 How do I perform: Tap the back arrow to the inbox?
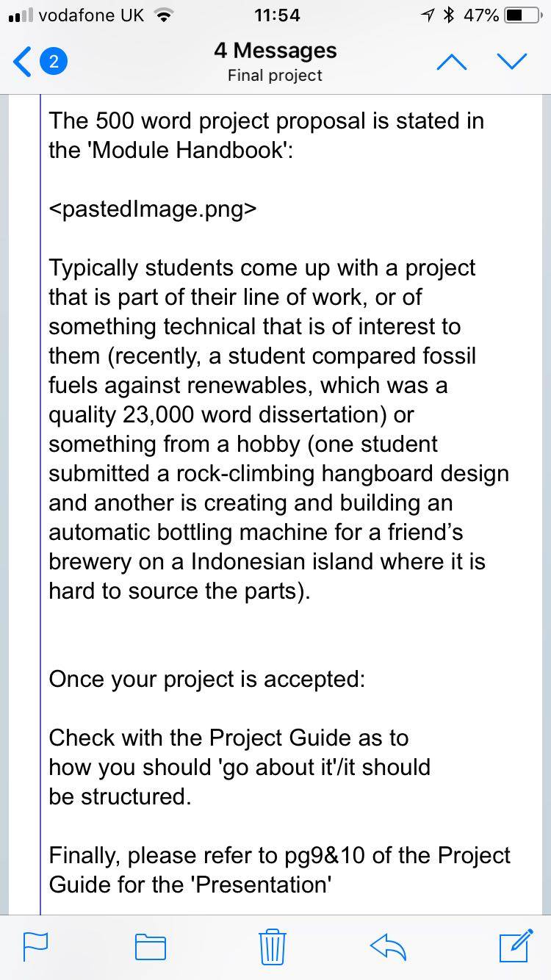click(22, 62)
